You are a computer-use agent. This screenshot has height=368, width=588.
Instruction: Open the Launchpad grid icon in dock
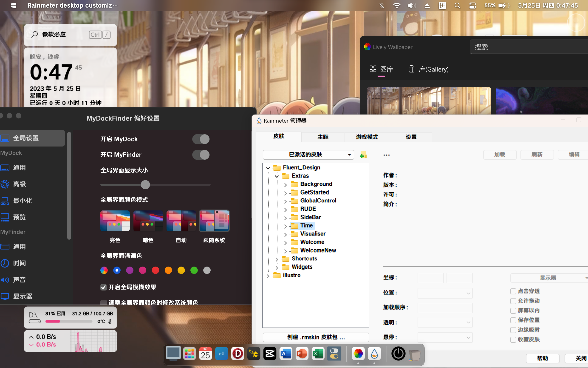189,354
